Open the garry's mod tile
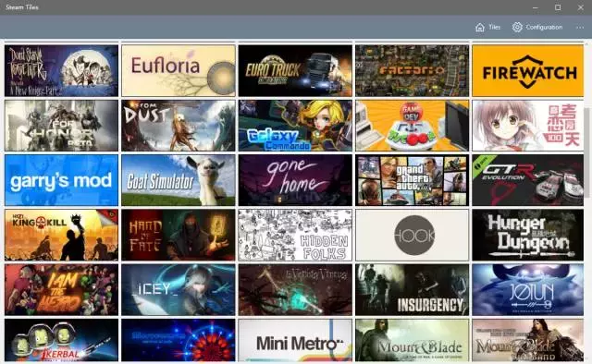This screenshot has width=592, height=364. click(x=61, y=180)
